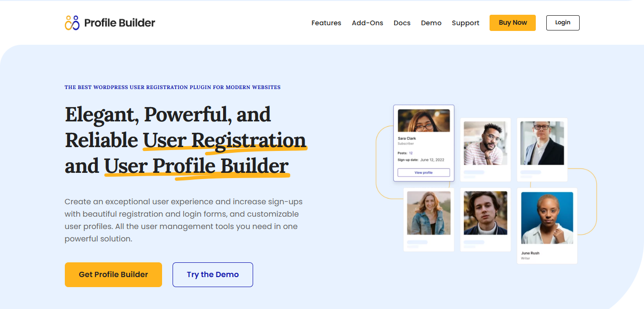The image size is (644, 309).
Task: Click the Sara Clark name text
Action: [x=407, y=139]
